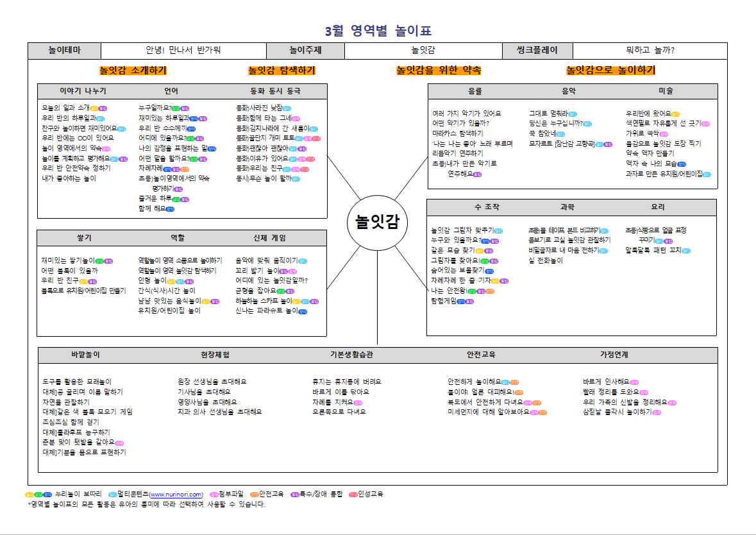756x535 pixels.
Task: Select the activity '마라카스 탐색하기'
Action: pos(458,133)
